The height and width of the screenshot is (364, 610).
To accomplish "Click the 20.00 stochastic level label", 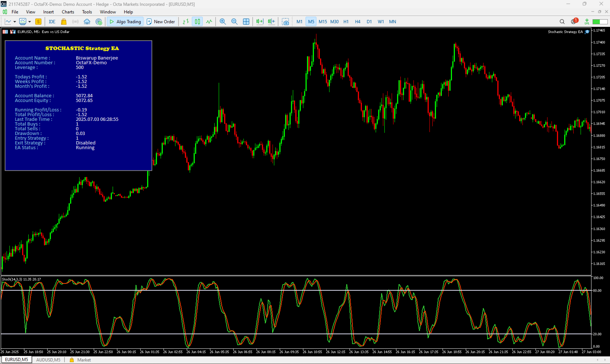I will tap(597, 334).
